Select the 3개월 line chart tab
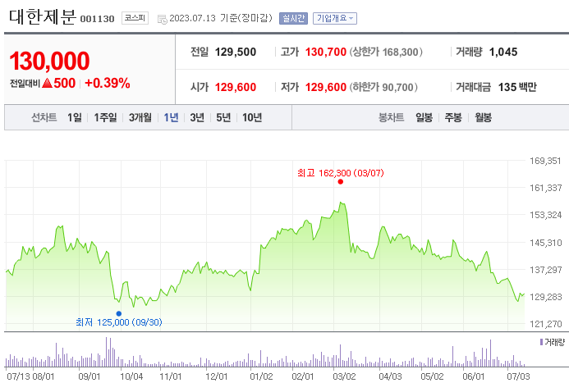 (140, 117)
